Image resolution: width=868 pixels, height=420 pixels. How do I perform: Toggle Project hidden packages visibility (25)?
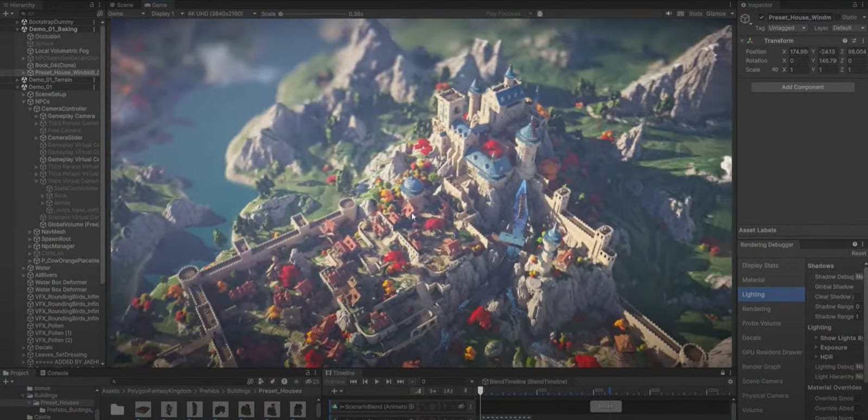[x=312, y=382]
